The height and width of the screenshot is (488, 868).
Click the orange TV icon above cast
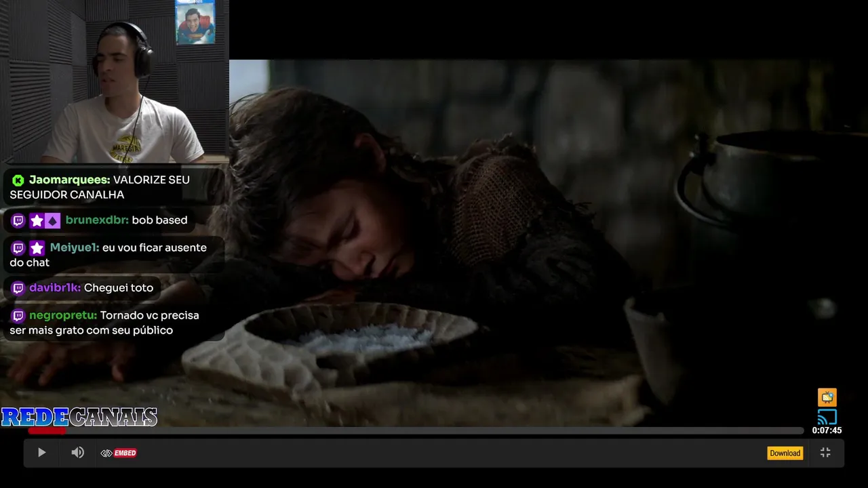827,397
